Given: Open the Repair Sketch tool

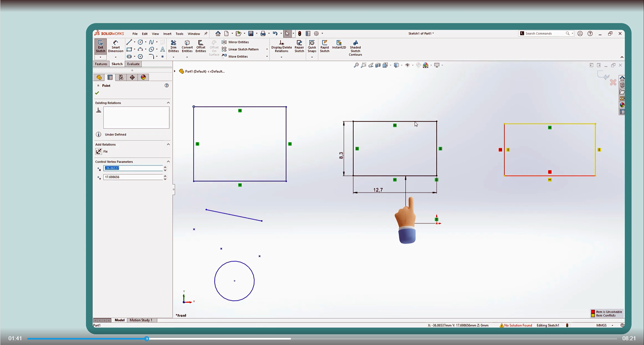Looking at the screenshot, I should pyautogui.click(x=299, y=46).
